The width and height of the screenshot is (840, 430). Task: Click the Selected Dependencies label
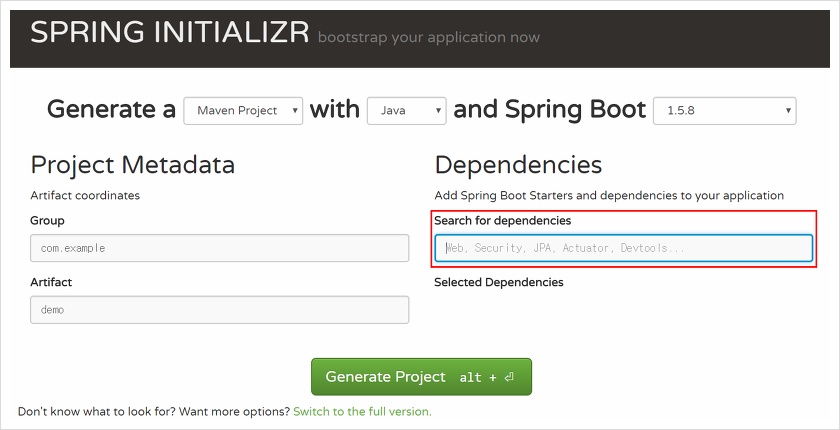(499, 282)
